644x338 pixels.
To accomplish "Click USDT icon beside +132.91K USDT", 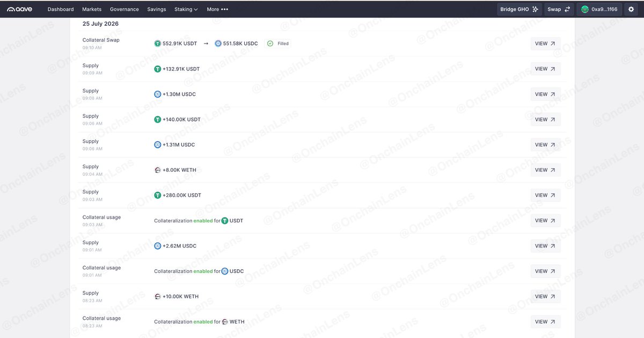I will pos(157,69).
